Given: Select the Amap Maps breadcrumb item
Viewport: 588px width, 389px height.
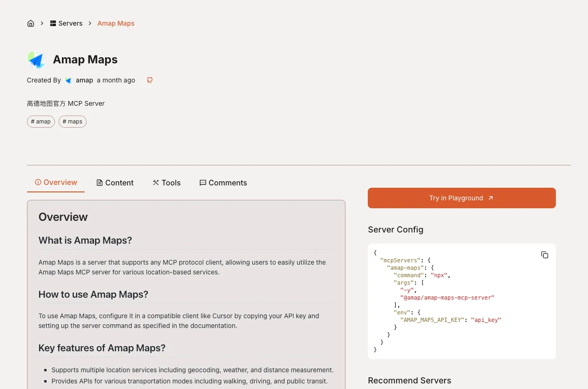Looking at the screenshot, I should coord(116,23).
